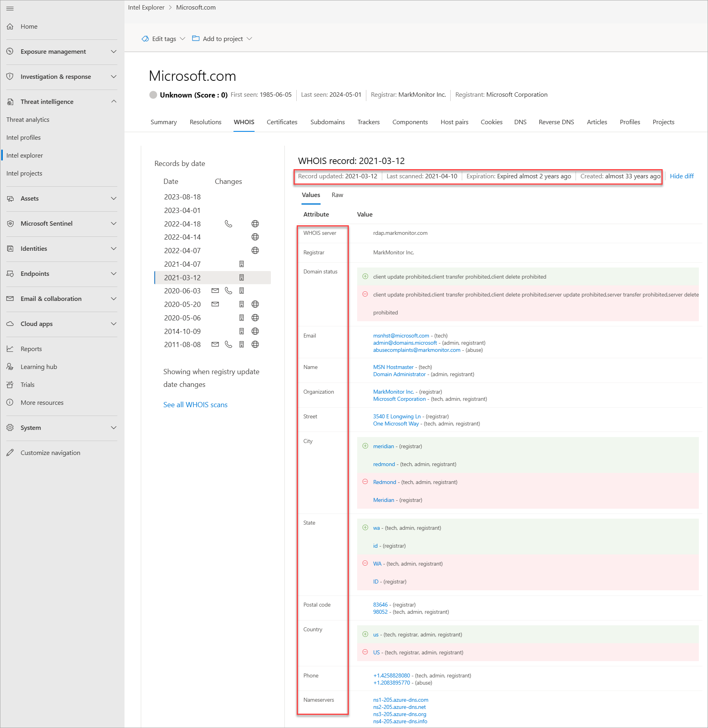
Task: Click mail icon on 2020-05-20 record
Action: (x=215, y=304)
